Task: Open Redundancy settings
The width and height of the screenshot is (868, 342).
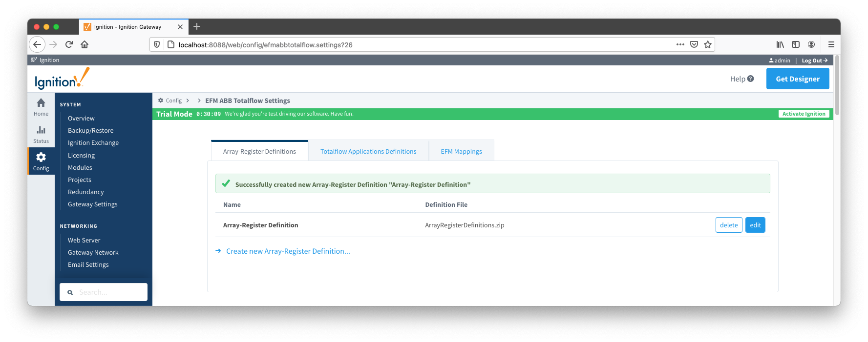Action: click(85, 192)
